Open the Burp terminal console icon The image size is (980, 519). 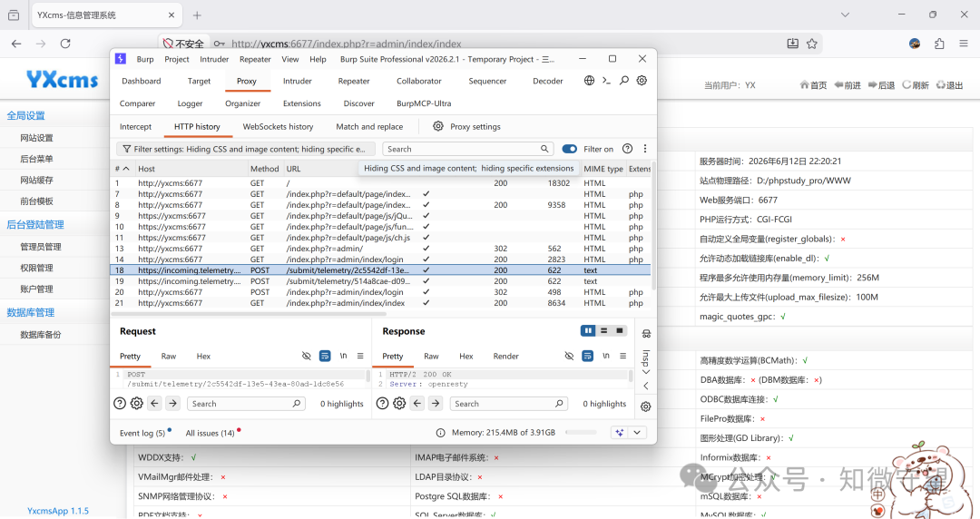[x=606, y=81]
